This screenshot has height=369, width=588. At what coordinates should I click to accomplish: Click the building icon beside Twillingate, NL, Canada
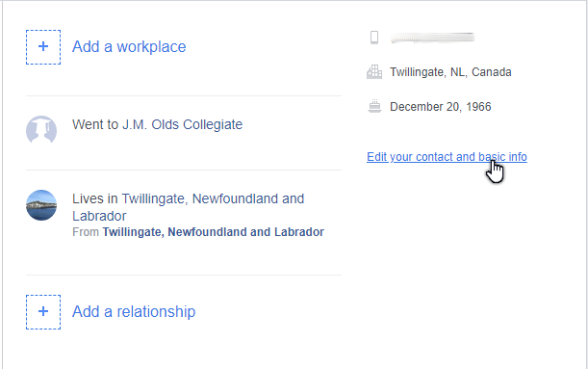[374, 71]
